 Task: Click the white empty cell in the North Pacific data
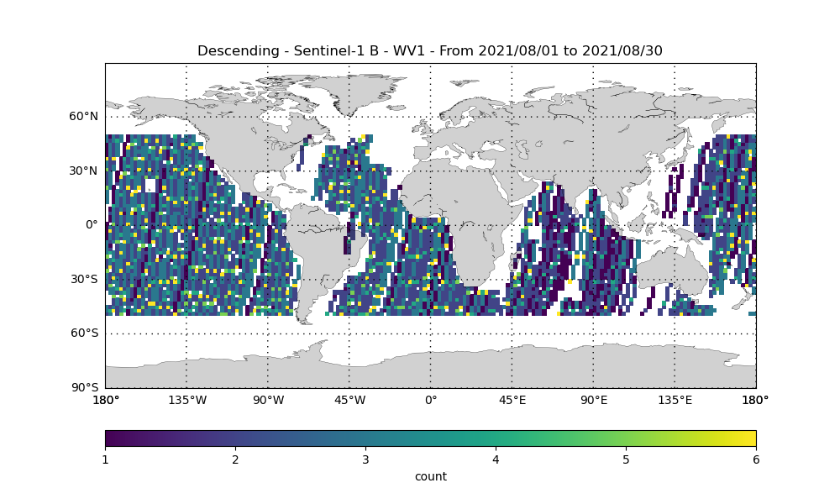(150, 186)
